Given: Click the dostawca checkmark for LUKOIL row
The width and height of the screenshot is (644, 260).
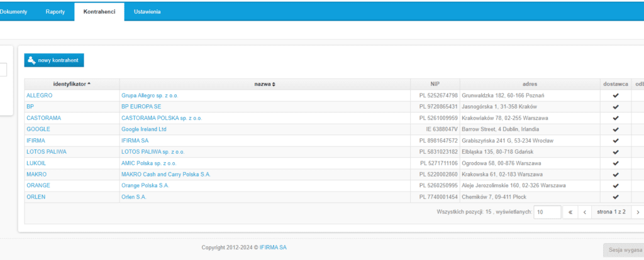Looking at the screenshot, I should (616, 163).
